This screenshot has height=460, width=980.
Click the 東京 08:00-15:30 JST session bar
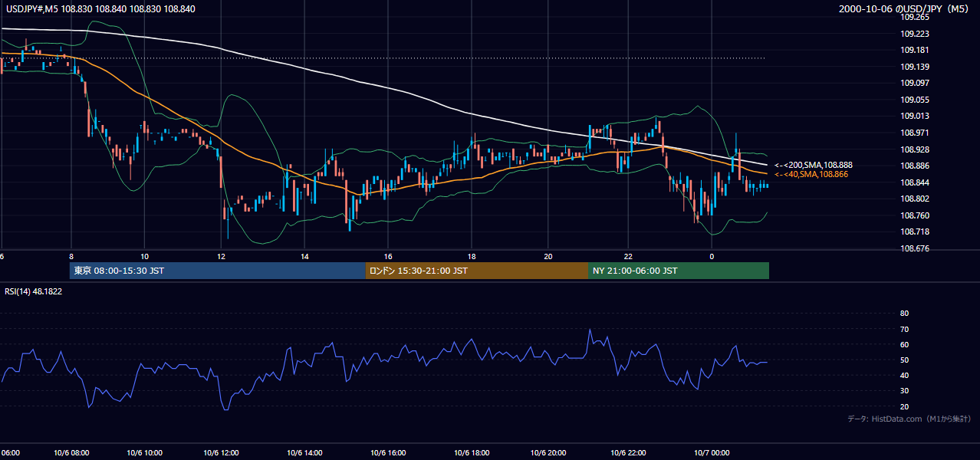(218, 271)
